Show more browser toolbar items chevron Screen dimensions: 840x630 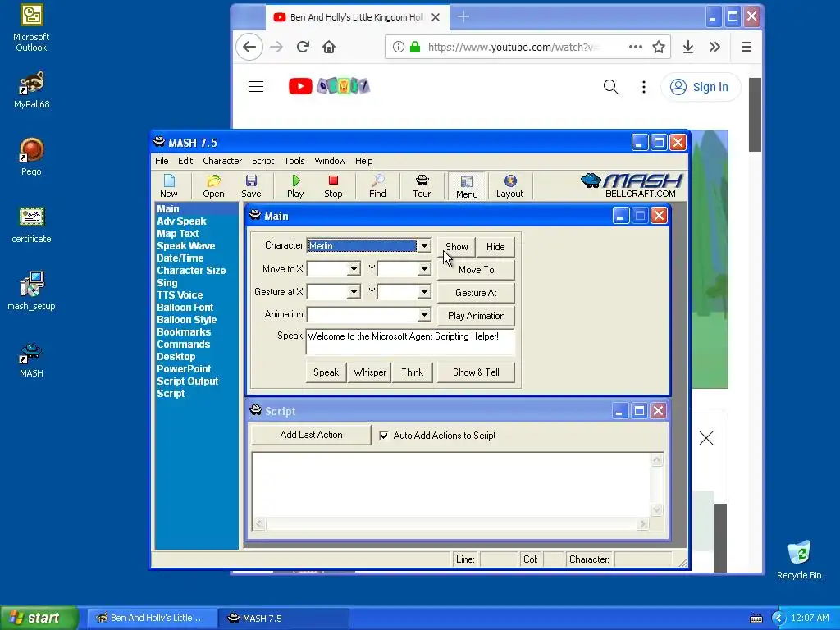click(x=714, y=47)
